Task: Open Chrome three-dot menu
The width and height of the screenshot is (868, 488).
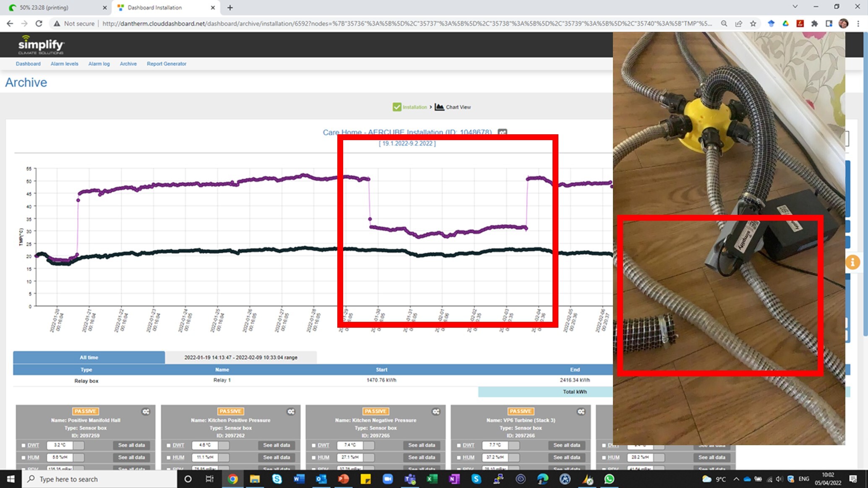Action: click(x=858, y=23)
